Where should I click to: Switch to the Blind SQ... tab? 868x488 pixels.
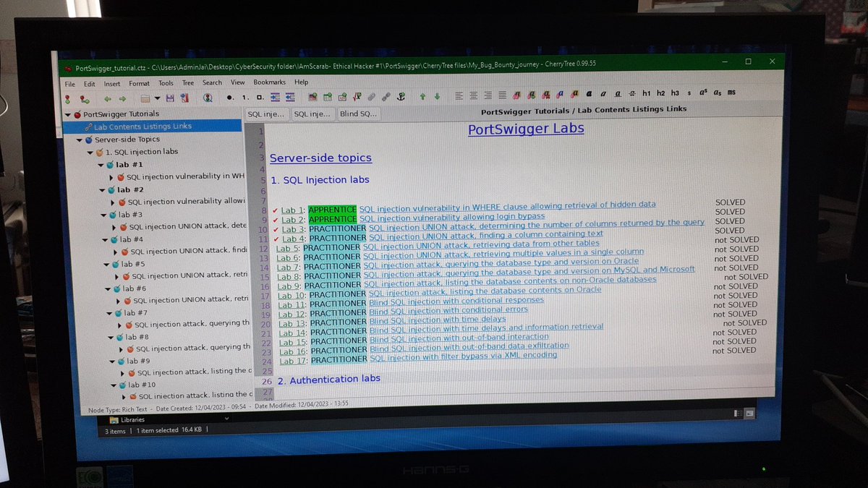[358, 114]
